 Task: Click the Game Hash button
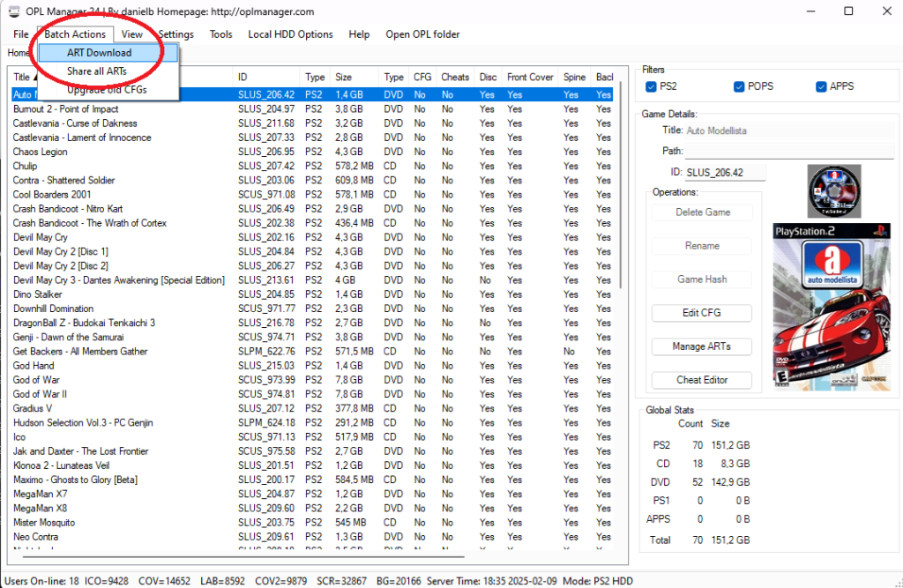(701, 279)
